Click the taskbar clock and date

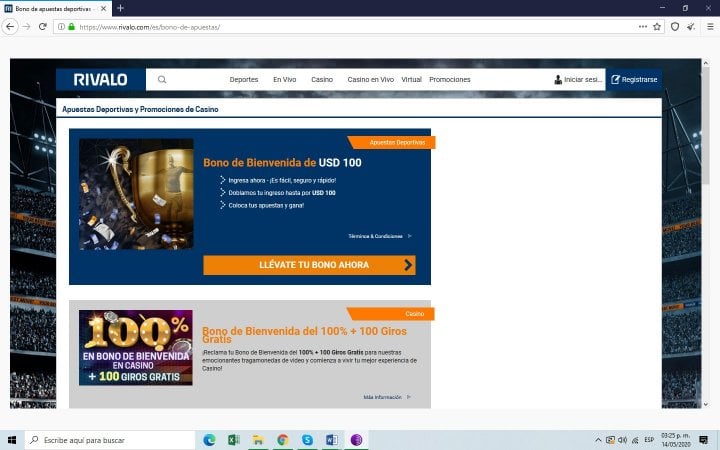pos(676,440)
